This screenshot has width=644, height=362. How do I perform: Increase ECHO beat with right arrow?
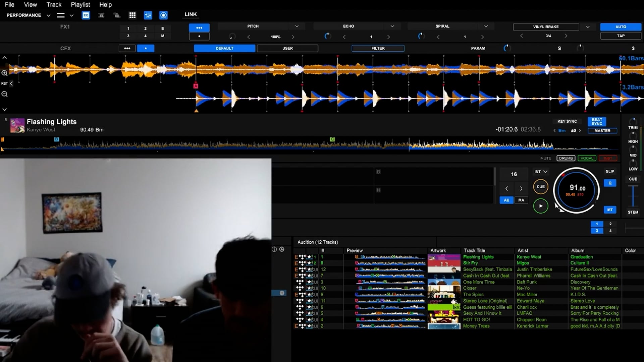coord(388,37)
